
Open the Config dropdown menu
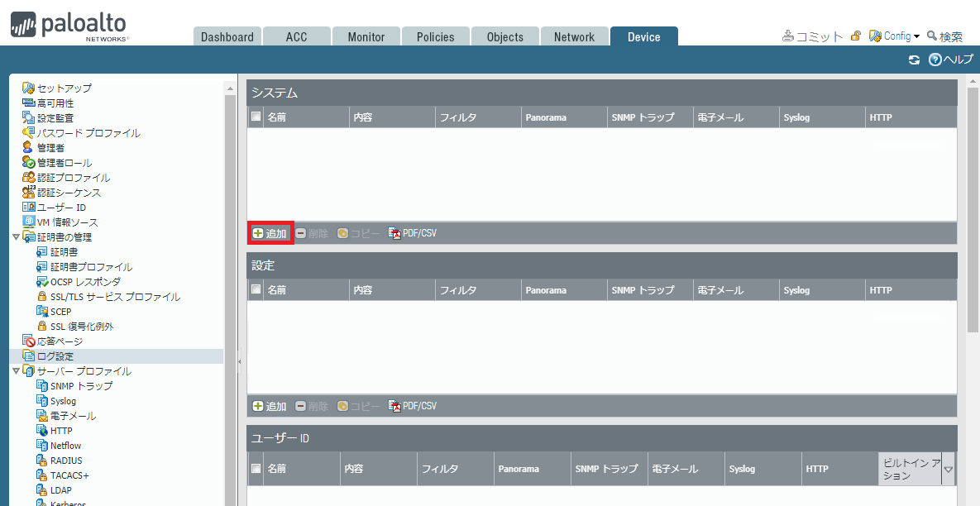coord(894,36)
